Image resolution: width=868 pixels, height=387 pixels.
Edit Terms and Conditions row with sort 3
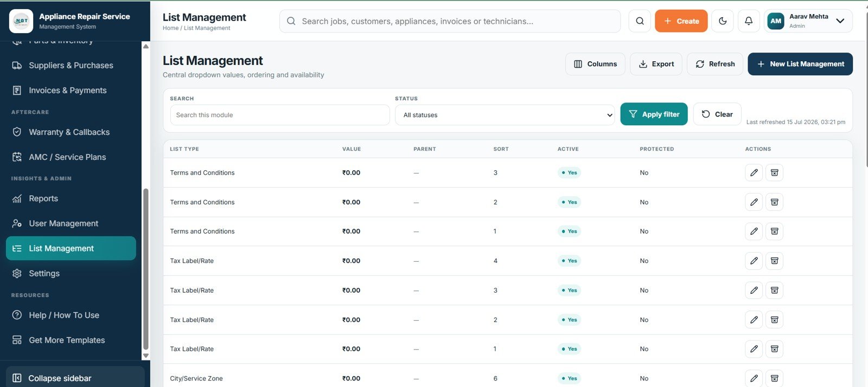click(x=754, y=172)
